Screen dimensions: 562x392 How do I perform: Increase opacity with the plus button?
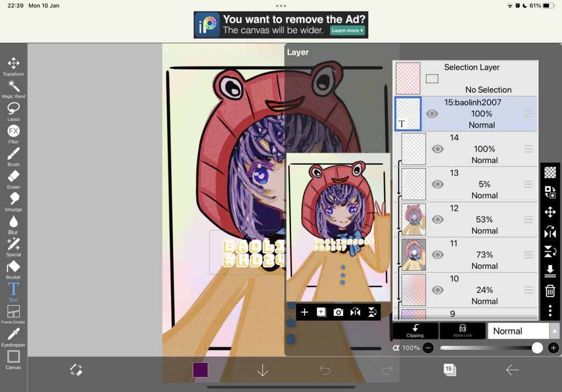coord(553,348)
